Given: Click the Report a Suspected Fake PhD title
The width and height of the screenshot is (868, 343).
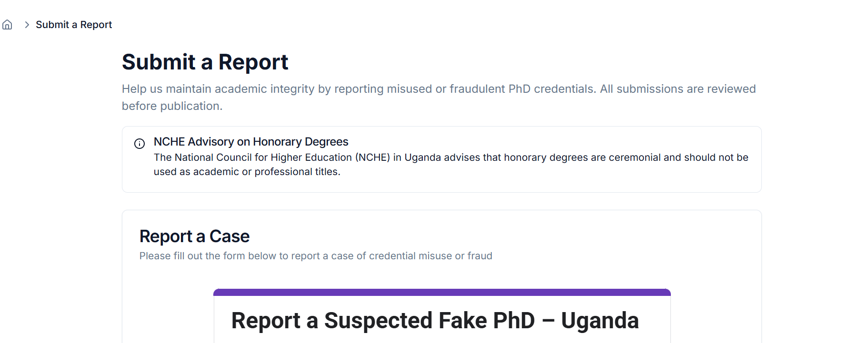Looking at the screenshot, I should pos(434,321).
